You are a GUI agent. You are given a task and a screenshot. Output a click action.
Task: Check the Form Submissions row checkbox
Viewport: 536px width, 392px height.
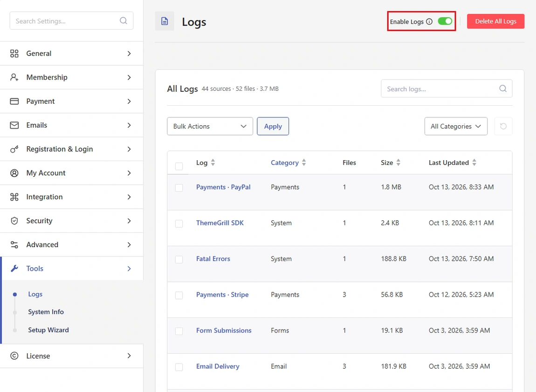pyautogui.click(x=179, y=331)
